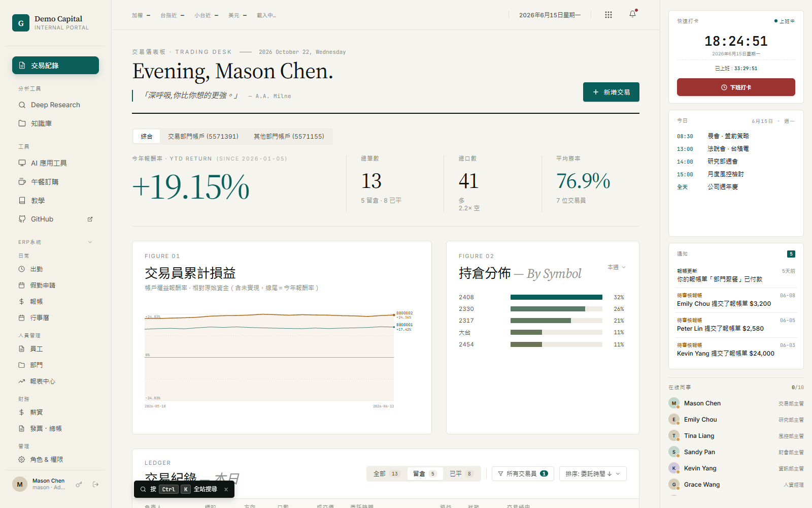Switch to 其他部門帳戶 (5571155) tab
Viewport: 812px width, 508px height.
click(289, 136)
